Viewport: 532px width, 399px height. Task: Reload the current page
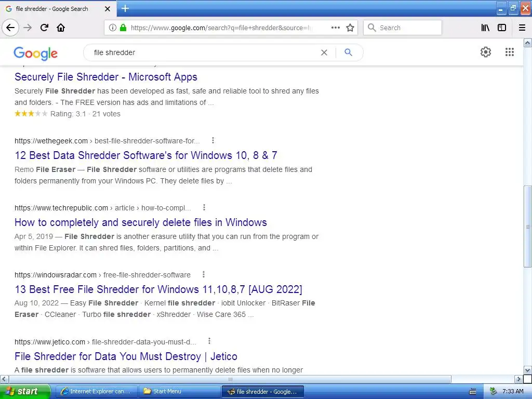(x=44, y=28)
